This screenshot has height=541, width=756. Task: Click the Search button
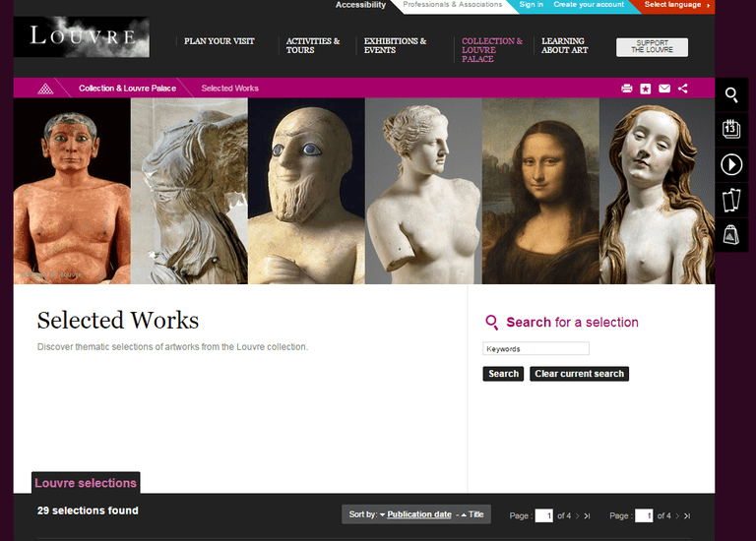pos(503,374)
